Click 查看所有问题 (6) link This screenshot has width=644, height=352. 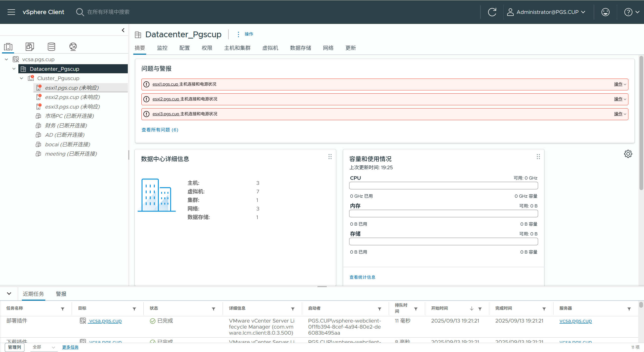pyautogui.click(x=160, y=130)
